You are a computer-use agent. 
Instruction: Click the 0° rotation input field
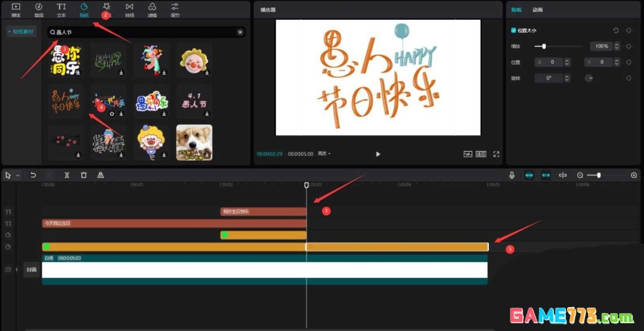[x=549, y=78]
